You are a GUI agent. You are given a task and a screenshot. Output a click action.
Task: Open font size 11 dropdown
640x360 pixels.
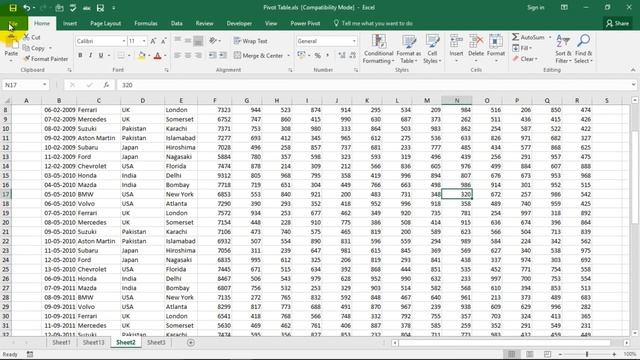pos(144,41)
